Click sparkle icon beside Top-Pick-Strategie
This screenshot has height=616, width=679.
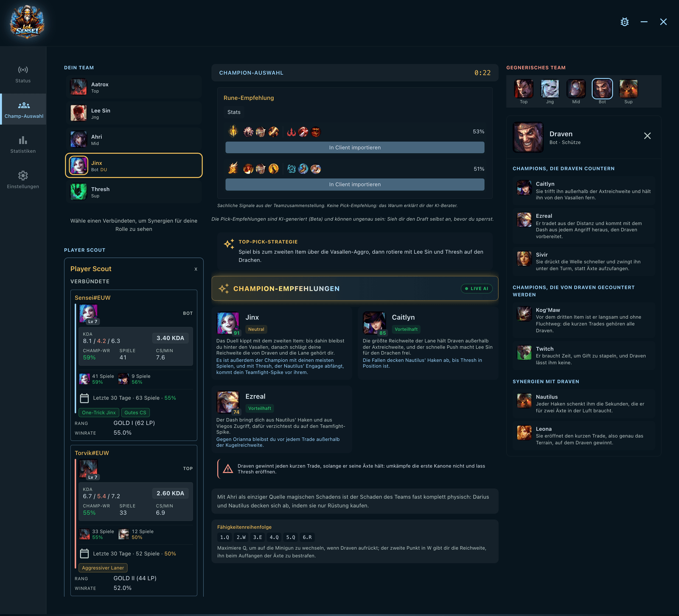[229, 244]
